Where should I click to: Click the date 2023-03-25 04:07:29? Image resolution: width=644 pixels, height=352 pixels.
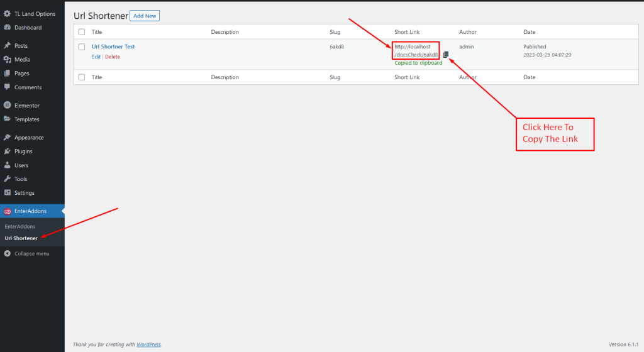(547, 55)
